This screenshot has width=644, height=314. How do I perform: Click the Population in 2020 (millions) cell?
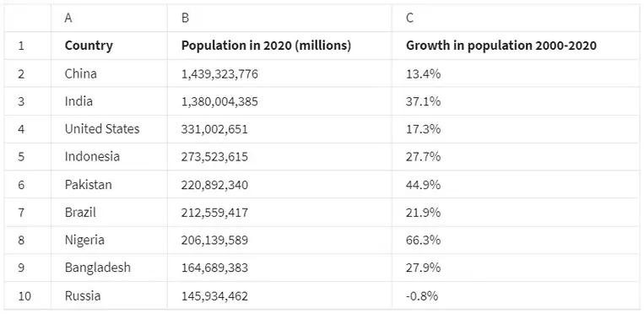[279, 46]
